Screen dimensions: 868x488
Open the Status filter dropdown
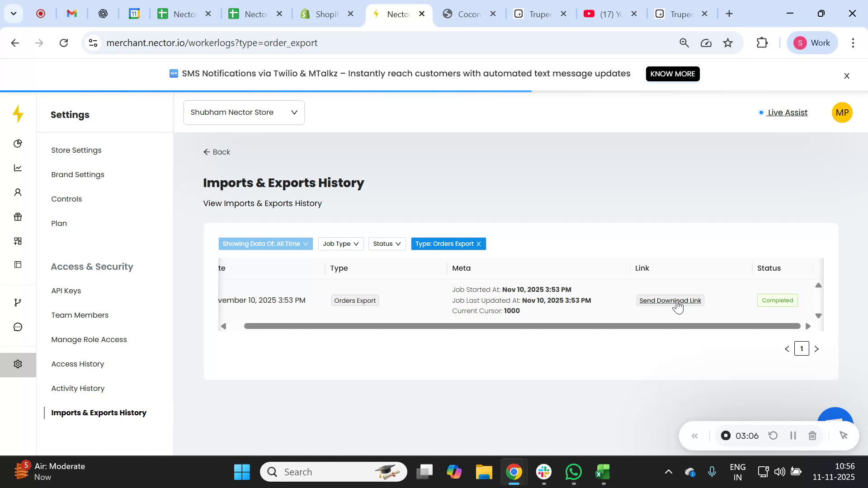pyautogui.click(x=387, y=244)
